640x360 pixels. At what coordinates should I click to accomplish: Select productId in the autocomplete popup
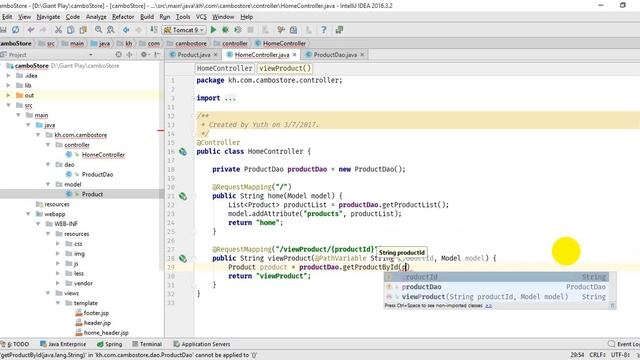point(496,277)
